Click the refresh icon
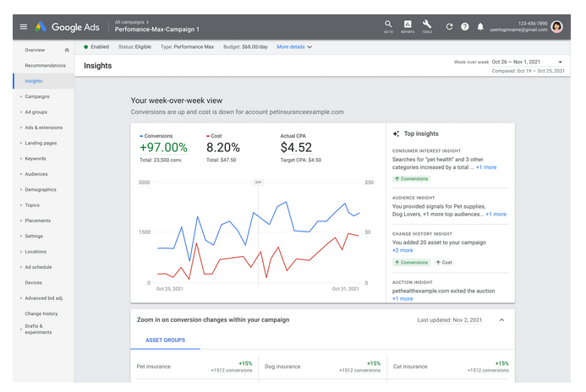This screenshot has width=586, height=392. pos(449,27)
